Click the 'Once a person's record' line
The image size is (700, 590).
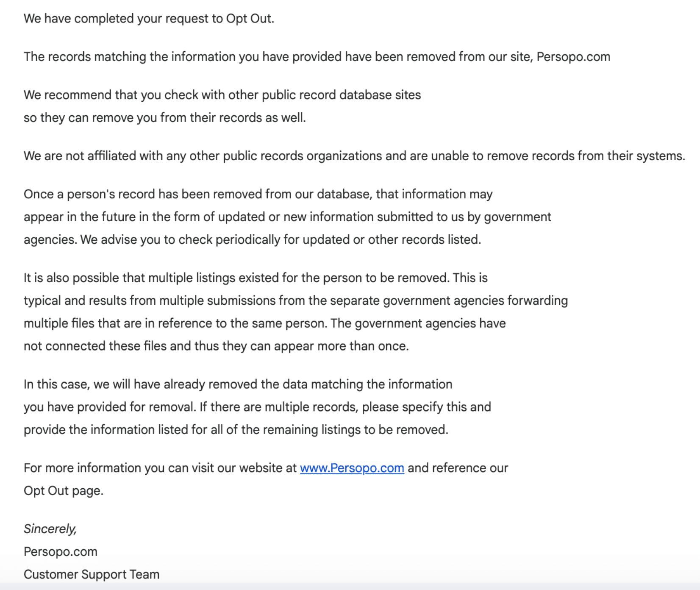[x=258, y=194]
